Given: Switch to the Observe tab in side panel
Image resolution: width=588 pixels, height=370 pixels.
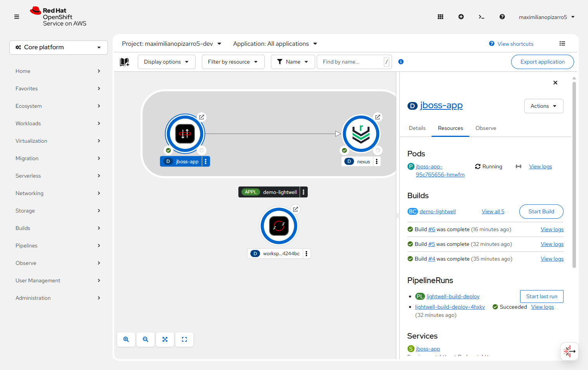Looking at the screenshot, I should click(x=486, y=128).
